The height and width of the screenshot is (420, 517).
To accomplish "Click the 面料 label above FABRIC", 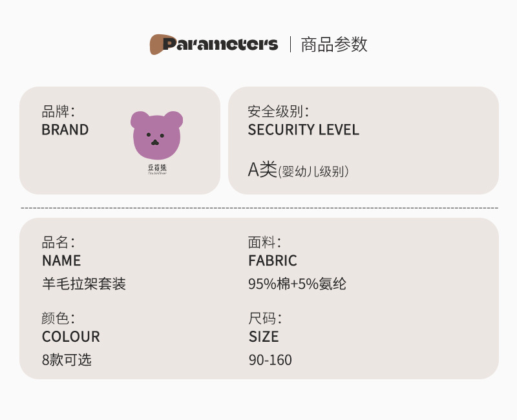I will pos(265,243).
